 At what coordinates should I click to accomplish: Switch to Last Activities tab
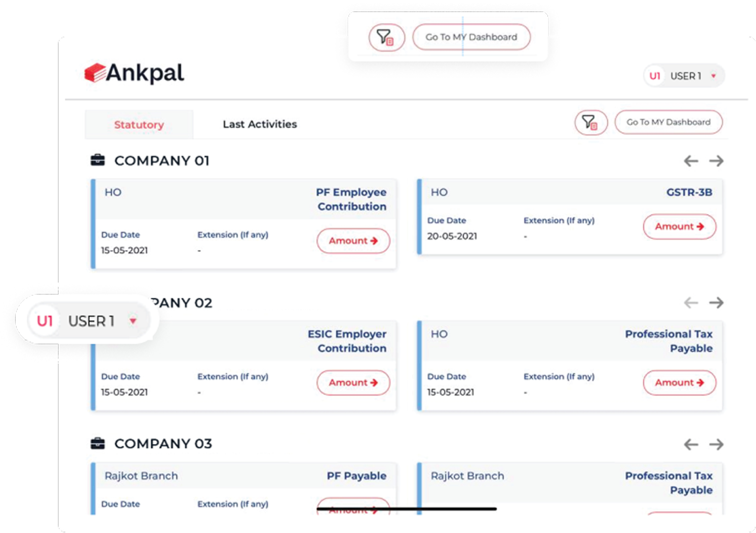tap(260, 124)
